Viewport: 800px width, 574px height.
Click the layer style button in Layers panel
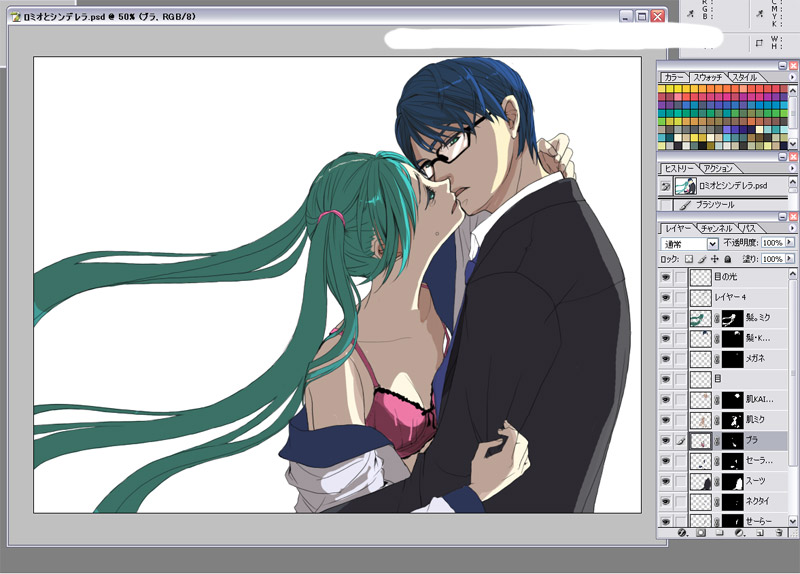coord(681,533)
